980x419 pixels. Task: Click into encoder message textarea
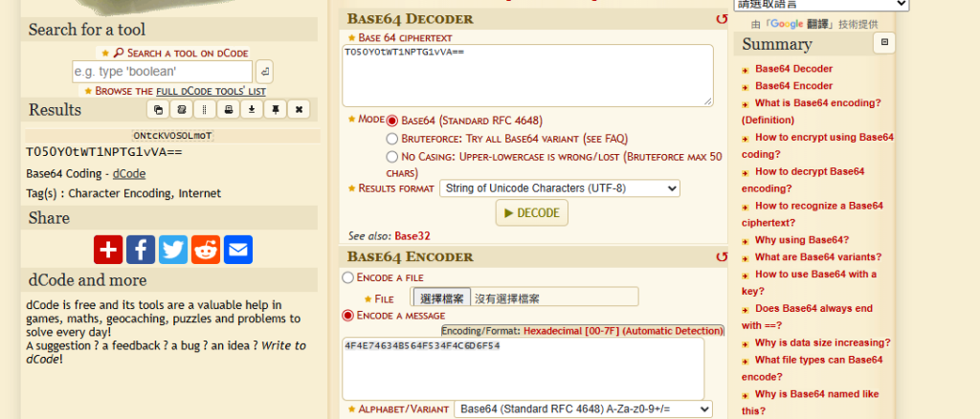click(x=523, y=368)
